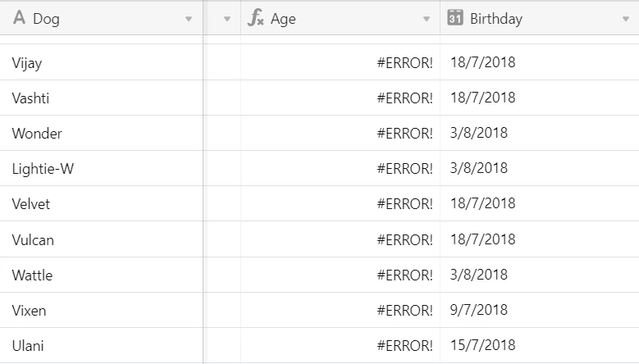Click the formula icon in the Age header
This screenshot has width=639, height=364.
tap(256, 19)
